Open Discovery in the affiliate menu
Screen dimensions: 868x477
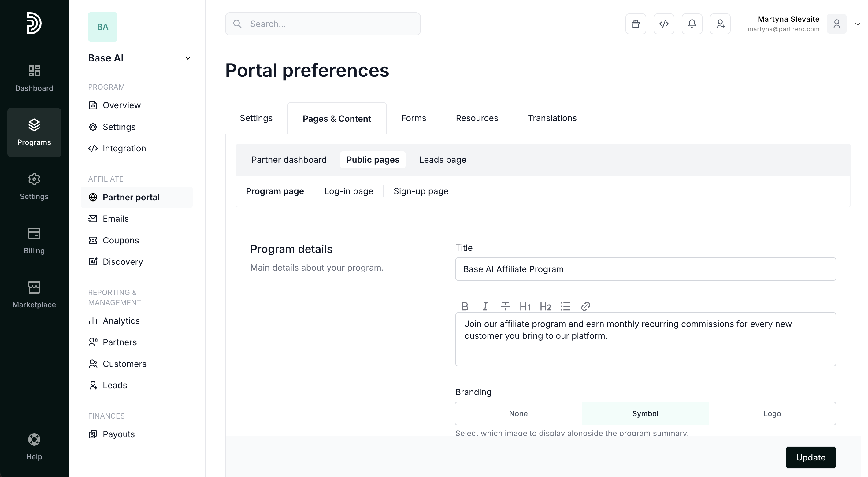[x=123, y=262]
